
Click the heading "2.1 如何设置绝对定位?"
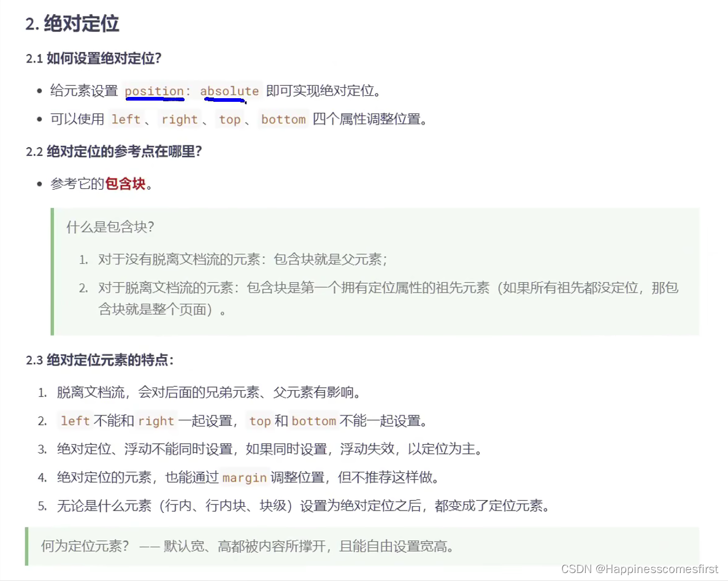(90, 59)
